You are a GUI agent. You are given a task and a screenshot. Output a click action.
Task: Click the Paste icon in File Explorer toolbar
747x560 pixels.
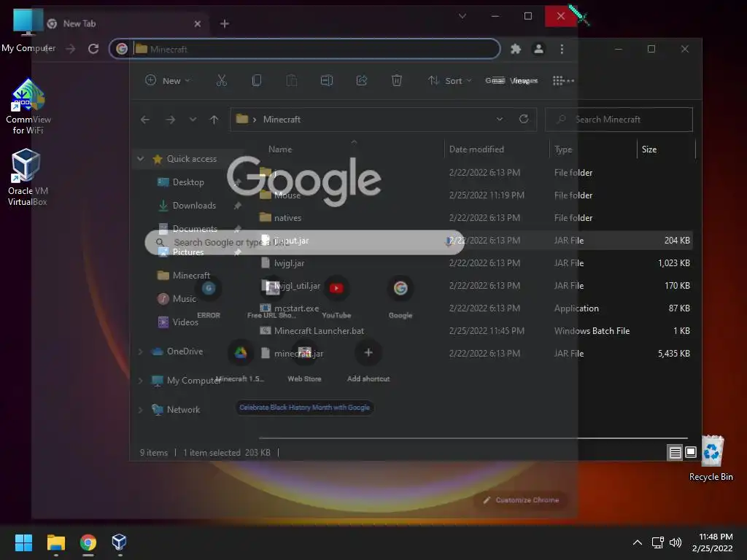[292, 80]
